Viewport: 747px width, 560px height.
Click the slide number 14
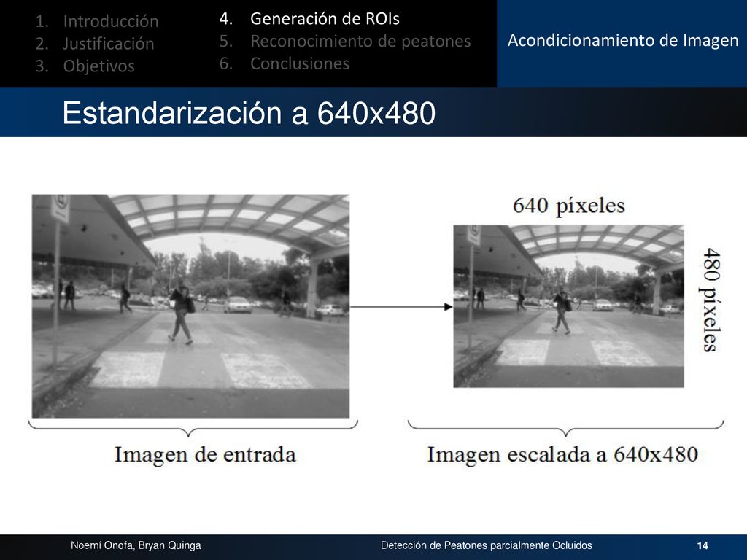point(703,545)
